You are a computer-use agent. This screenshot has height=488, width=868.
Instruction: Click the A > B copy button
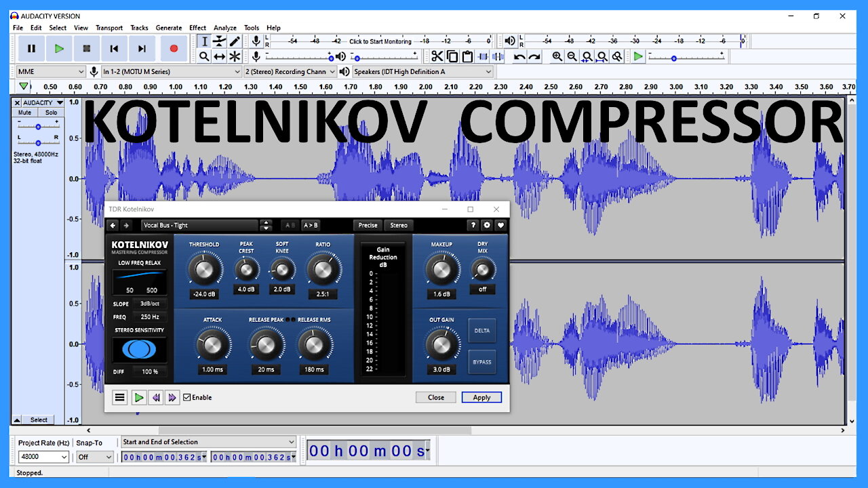click(x=311, y=225)
